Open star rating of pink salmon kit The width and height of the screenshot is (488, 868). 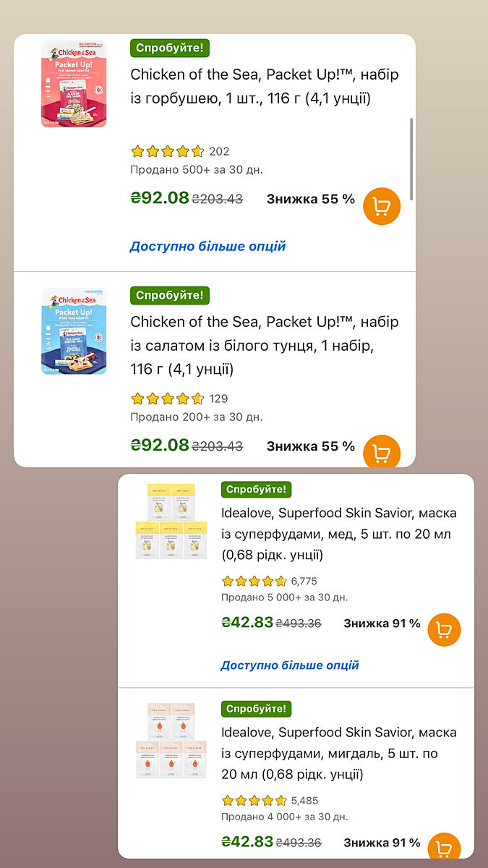(x=168, y=152)
